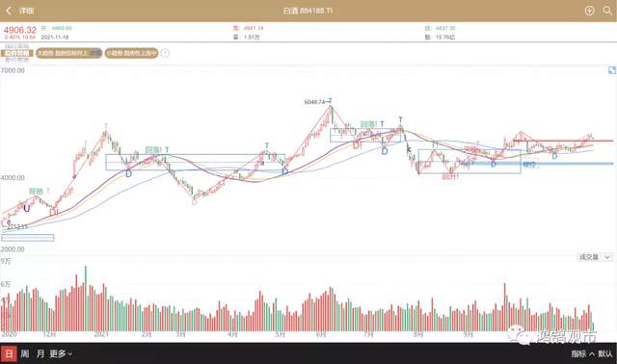Switch to daily (日) K-line tab
Screen dimensions: 617x364
click(x=9, y=353)
